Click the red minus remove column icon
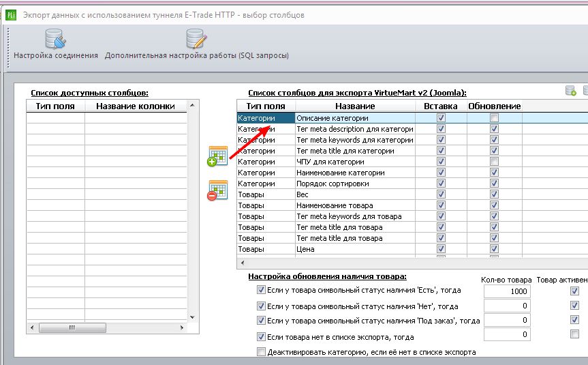This screenshot has height=365, width=588. [x=217, y=190]
